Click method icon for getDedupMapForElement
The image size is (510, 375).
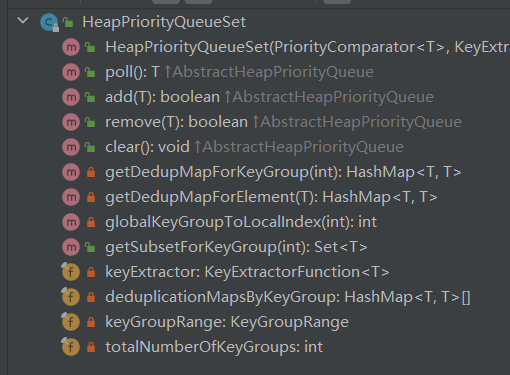(71, 197)
